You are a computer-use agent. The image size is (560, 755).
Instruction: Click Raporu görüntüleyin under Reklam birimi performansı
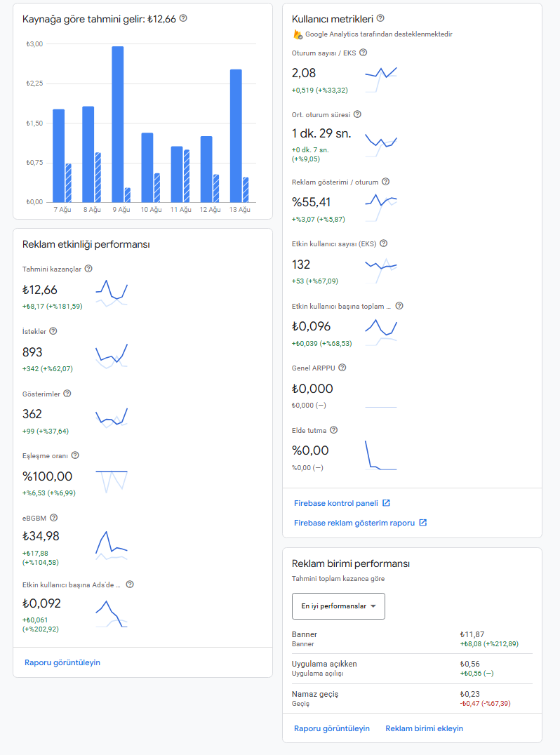point(332,728)
